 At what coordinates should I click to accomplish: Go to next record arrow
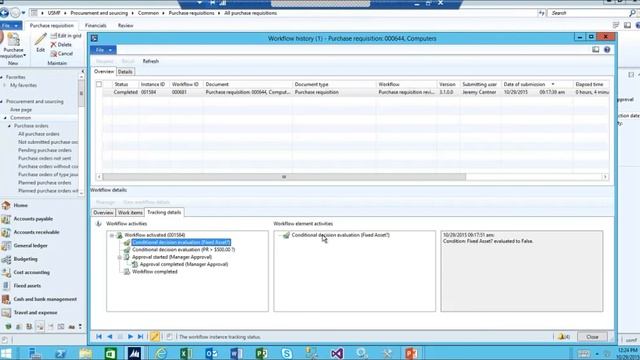coord(130,337)
